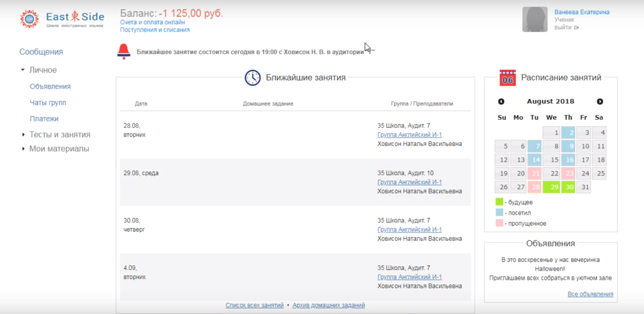
Task: Select August 16 in calendar
Action: [568, 160]
